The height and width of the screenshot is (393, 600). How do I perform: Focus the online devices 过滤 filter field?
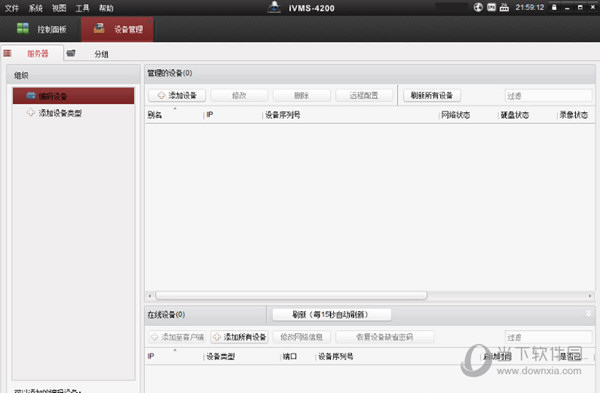tap(548, 337)
